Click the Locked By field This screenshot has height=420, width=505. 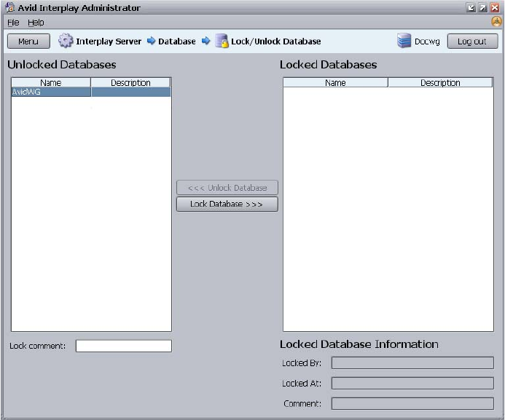[x=412, y=362]
